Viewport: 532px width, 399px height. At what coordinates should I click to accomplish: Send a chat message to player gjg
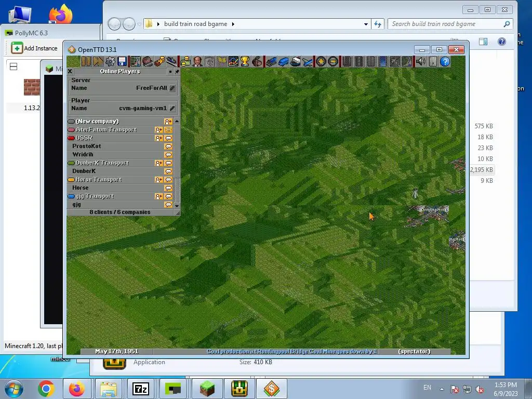[x=168, y=205]
